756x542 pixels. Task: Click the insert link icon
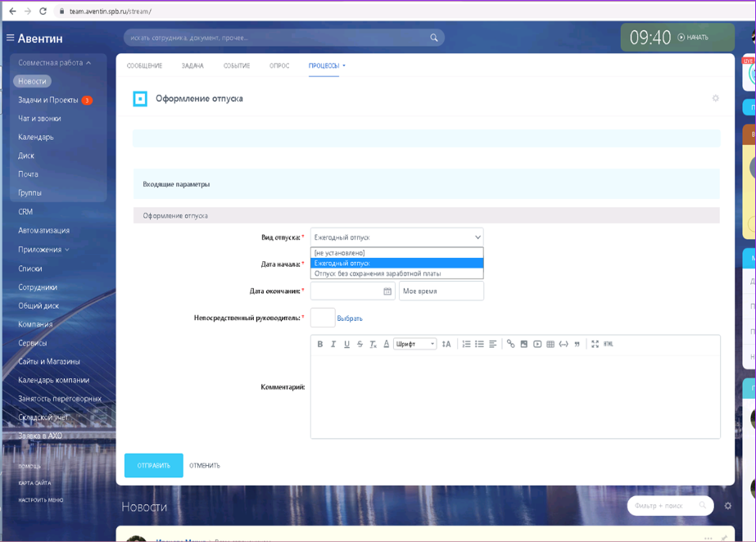pyautogui.click(x=510, y=344)
